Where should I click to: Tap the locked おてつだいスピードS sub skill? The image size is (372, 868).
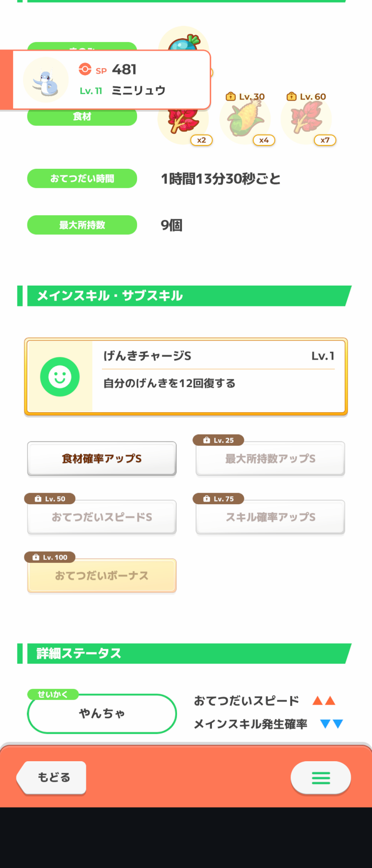pyautogui.click(x=102, y=517)
